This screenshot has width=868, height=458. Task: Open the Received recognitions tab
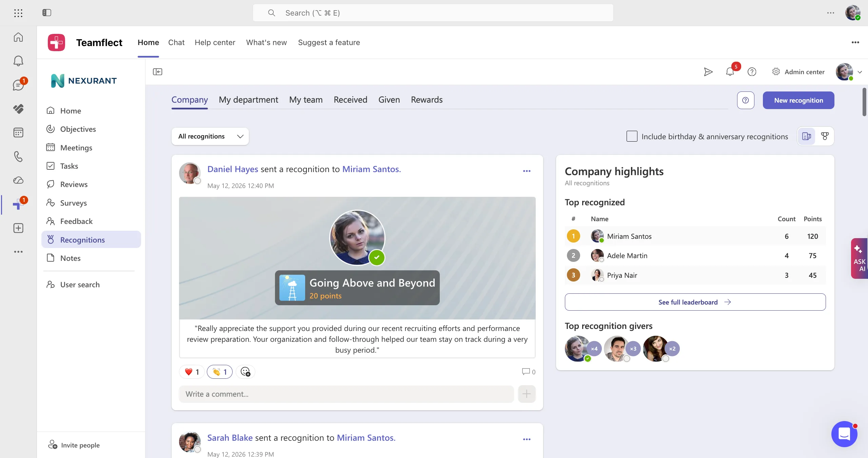pyautogui.click(x=351, y=100)
